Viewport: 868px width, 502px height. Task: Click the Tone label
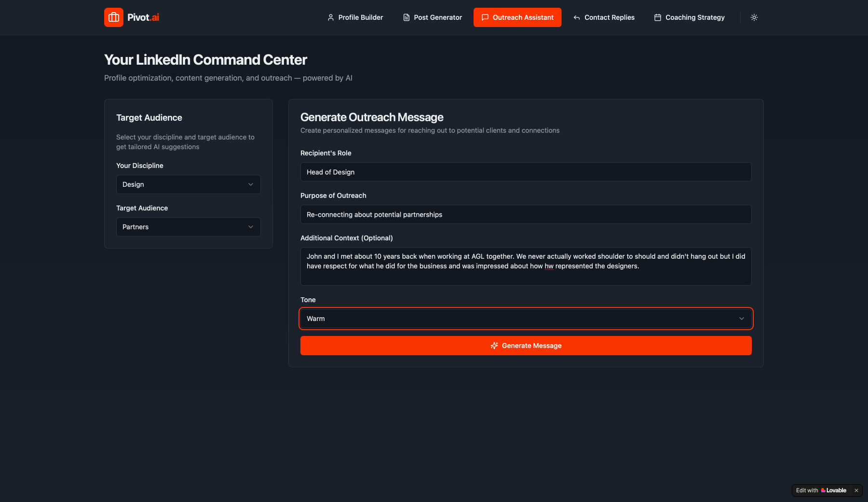point(308,300)
